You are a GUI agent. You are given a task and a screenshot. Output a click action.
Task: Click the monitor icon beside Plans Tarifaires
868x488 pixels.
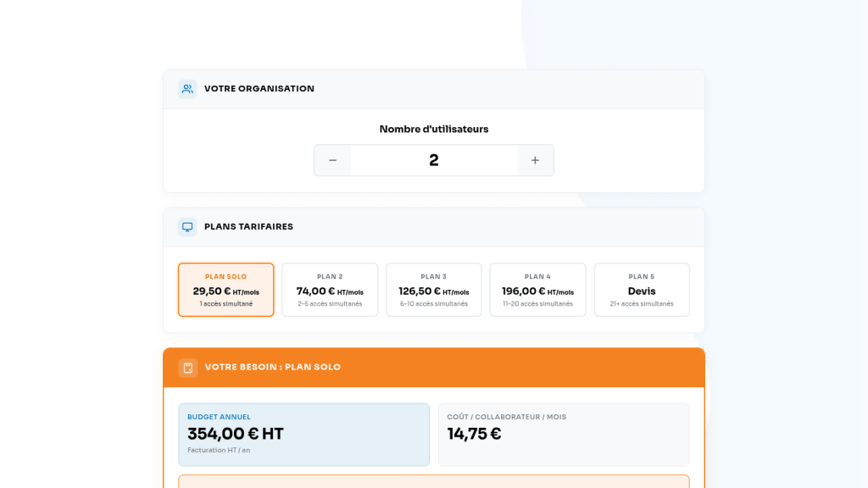(x=187, y=227)
